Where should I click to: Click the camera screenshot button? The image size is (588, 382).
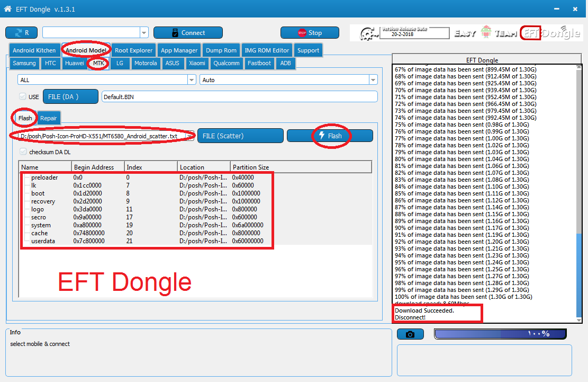[410, 334]
